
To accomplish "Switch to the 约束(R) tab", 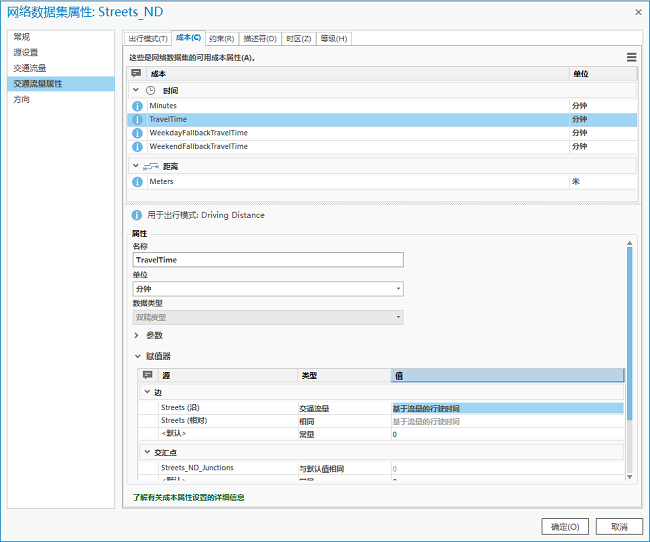I will click(x=221, y=38).
